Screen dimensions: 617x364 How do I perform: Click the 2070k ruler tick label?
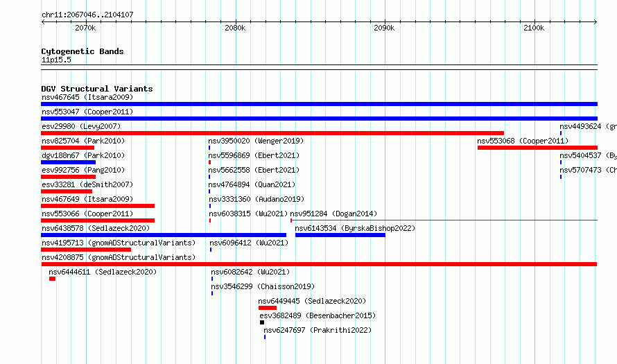click(x=85, y=28)
